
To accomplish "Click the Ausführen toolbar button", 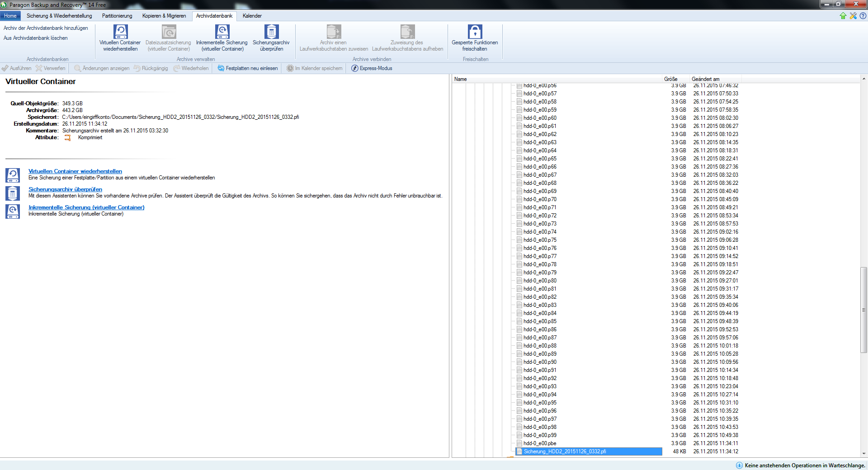I will click(17, 68).
